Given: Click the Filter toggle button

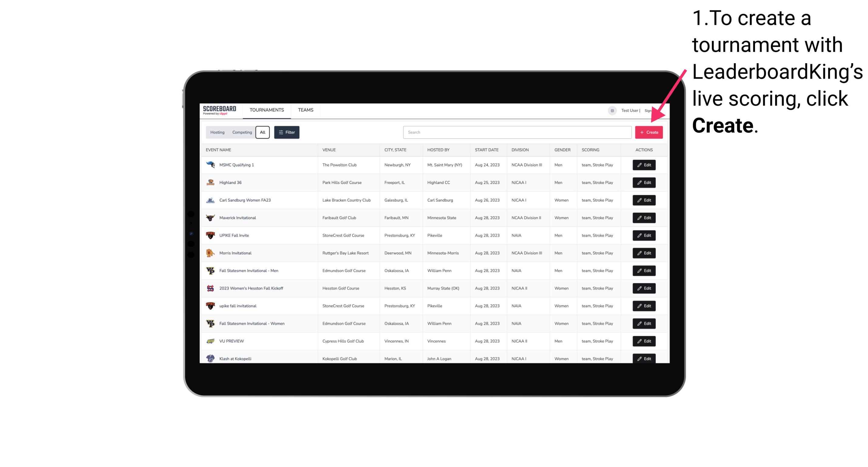Looking at the screenshot, I should (287, 132).
